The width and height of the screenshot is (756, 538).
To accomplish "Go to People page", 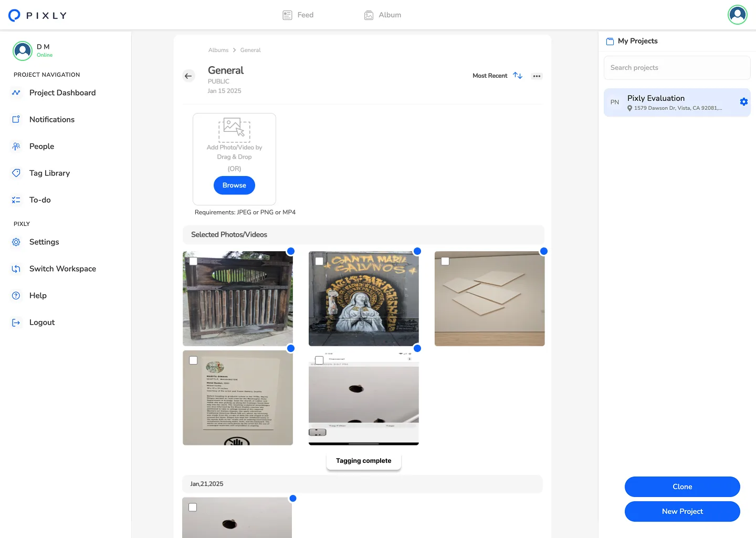I will click(41, 147).
